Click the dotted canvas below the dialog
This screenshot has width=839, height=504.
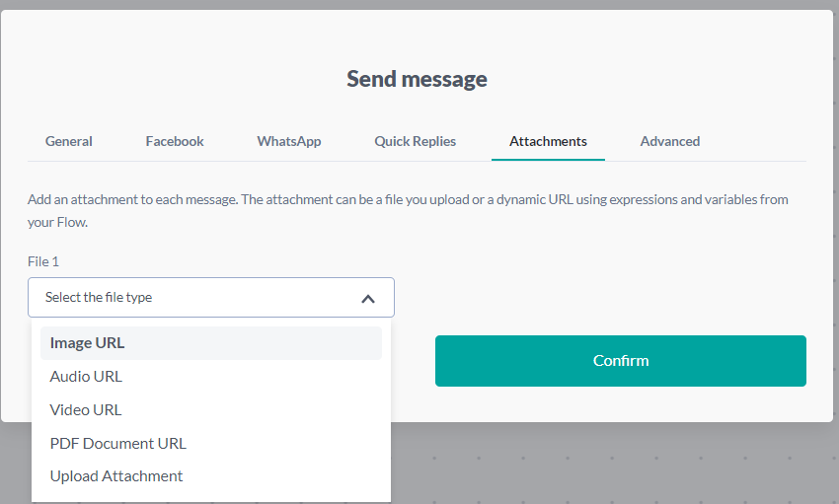(612, 464)
